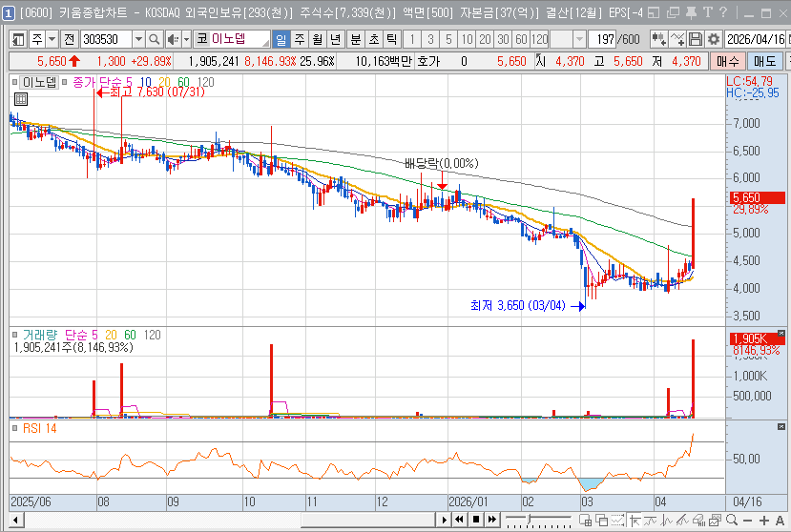This screenshot has height=532, width=791.
Task: Open the chart settings gear icon
Action: pos(714,39)
